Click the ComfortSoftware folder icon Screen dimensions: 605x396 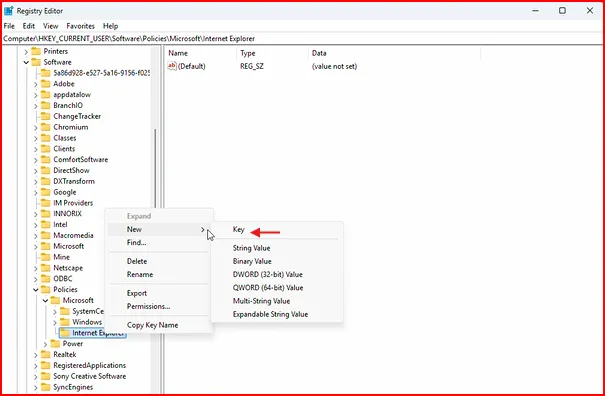46,159
